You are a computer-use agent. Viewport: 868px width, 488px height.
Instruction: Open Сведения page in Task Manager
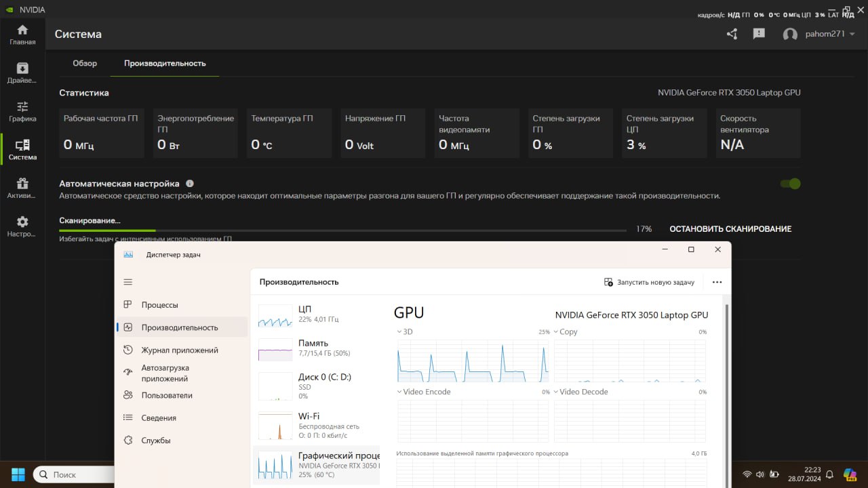[x=182, y=418]
